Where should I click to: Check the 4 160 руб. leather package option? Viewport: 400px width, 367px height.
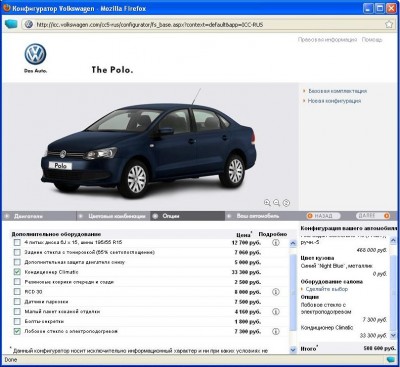17,312
